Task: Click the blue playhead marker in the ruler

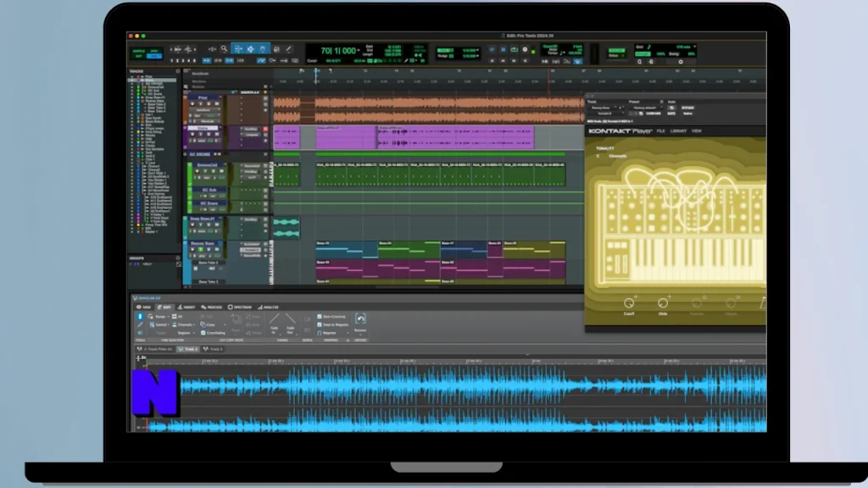Action: (x=317, y=71)
